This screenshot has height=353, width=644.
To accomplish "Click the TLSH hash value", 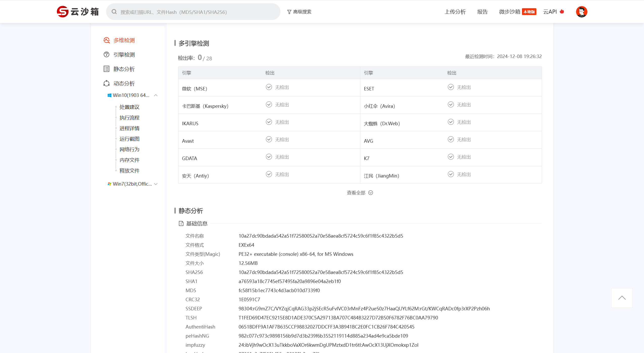I will [x=338, y=318].
